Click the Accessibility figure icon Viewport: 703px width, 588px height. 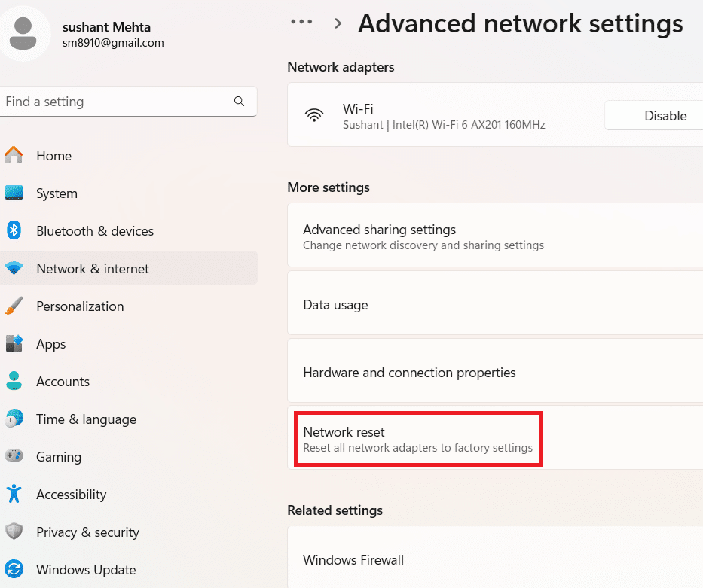pyautogui.click(x=14, y=495)
